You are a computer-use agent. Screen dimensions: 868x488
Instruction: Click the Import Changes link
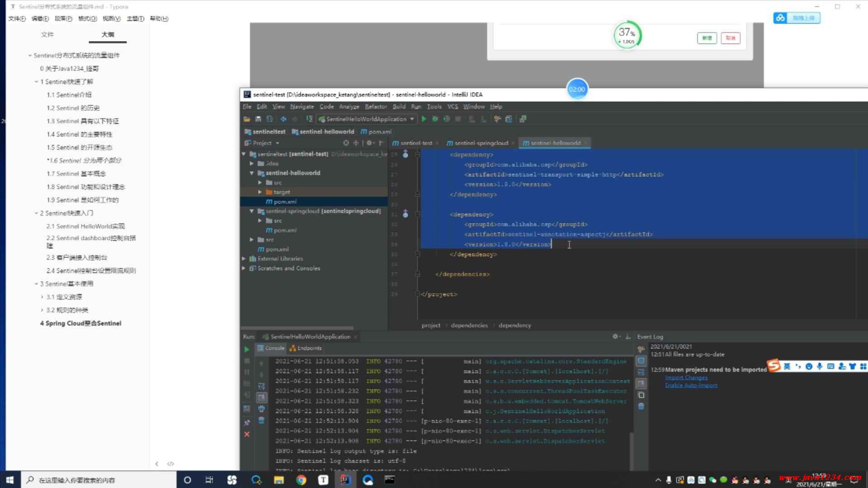(x=686, y=378)
